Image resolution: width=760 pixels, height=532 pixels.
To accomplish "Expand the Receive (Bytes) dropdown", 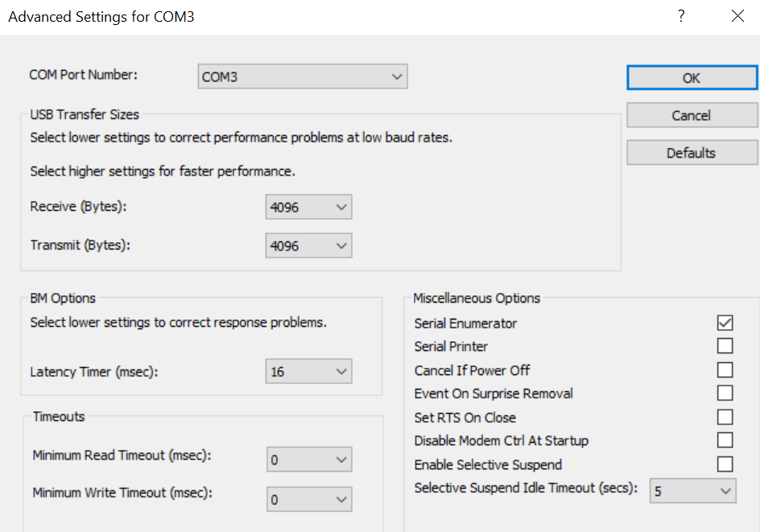I will [309, 208].
